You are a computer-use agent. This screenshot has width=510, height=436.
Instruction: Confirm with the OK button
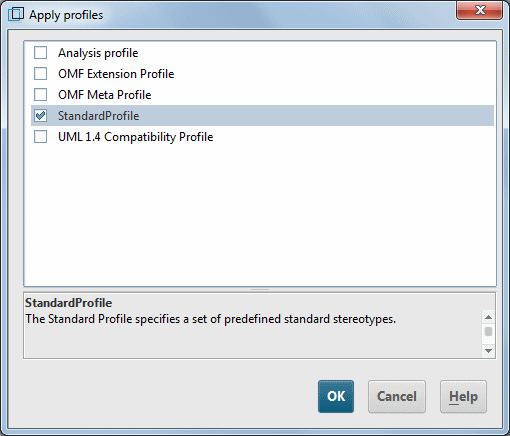[336, 396]
